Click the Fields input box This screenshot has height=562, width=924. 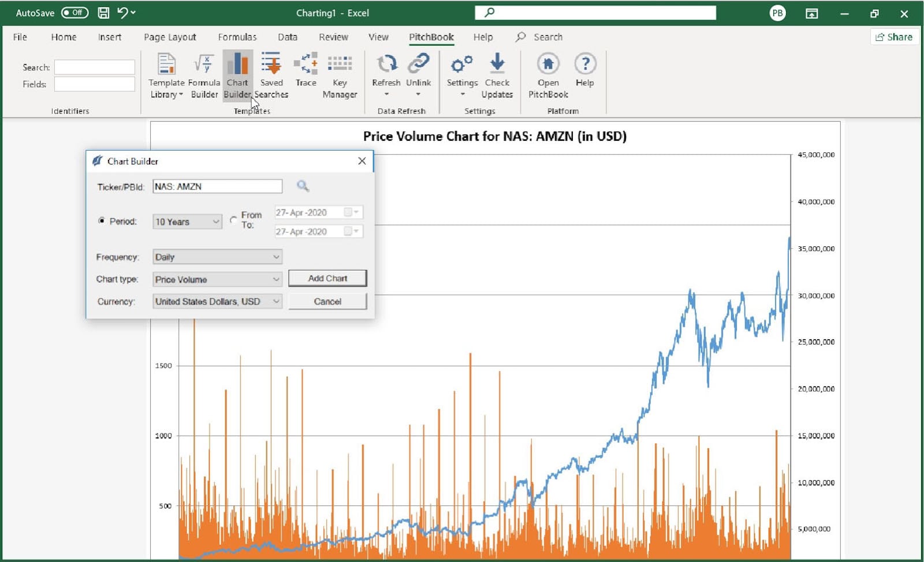coord(95,84)
